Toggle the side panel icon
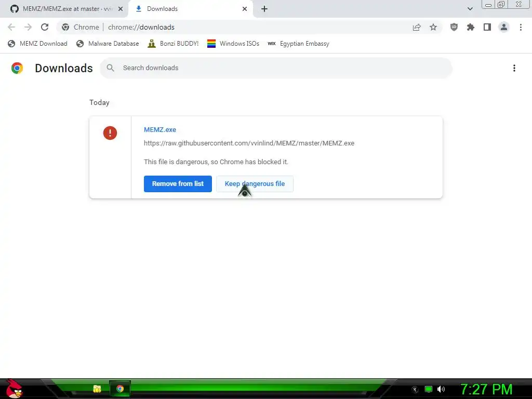Image resolution: width=532 pixels, height=399 pixels. coord(487,27)
